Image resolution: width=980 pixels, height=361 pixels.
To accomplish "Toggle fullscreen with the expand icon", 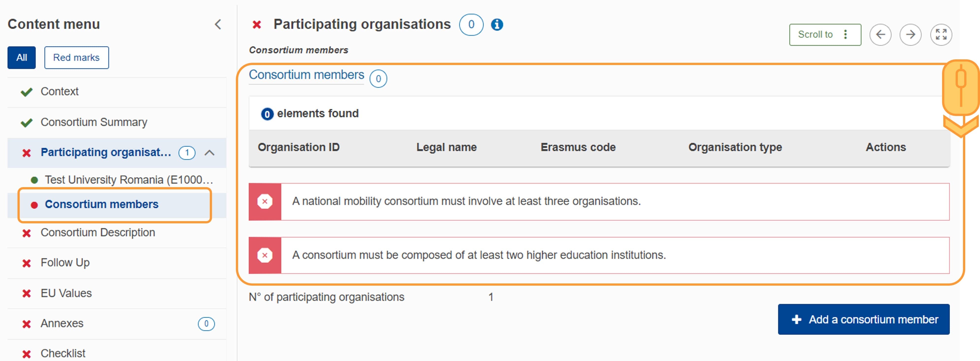I will (x=941, y=35).
